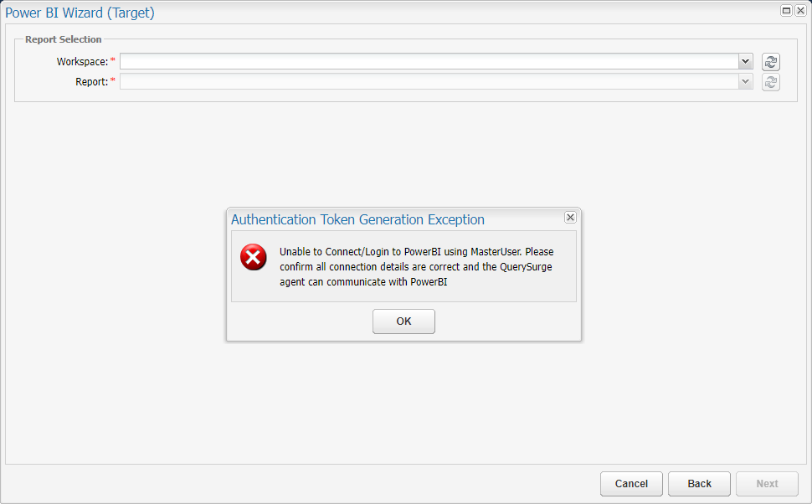Click inside the Report input field
Image resolution: width=812 pixels, height=504 pixels.
click(429, 81)
